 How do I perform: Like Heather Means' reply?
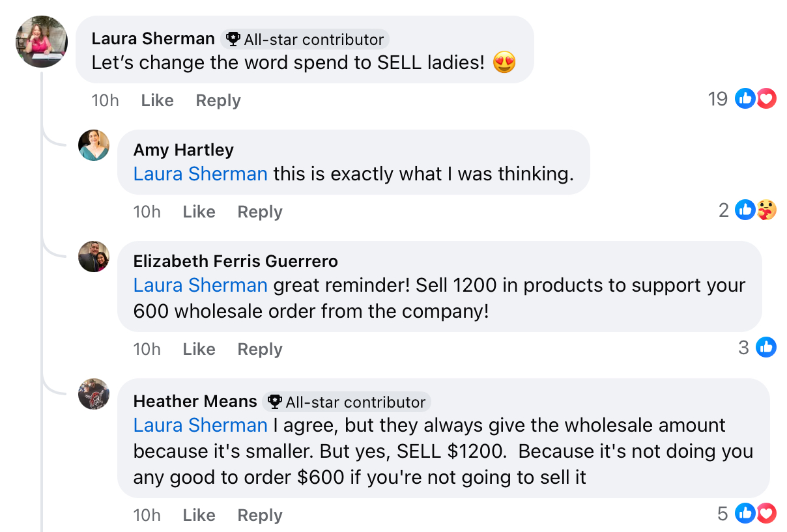pos(199,515)
